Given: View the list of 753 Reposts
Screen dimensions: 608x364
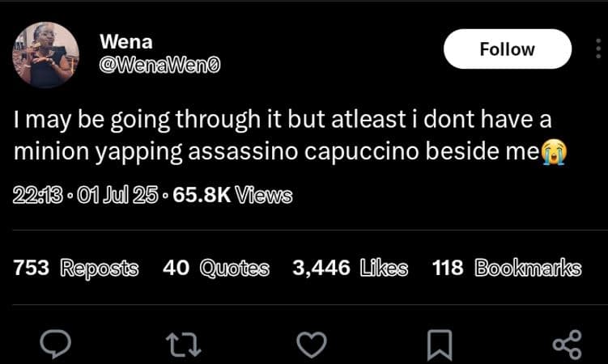Looking at the screenshot, I should coord(76,269).
